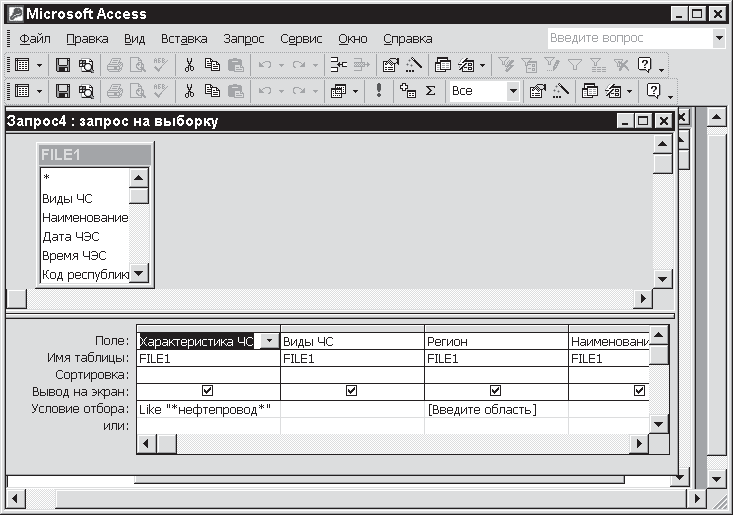The image size is (733, 515).
Task: Click the Show Table icon
Action: [407, 91]
